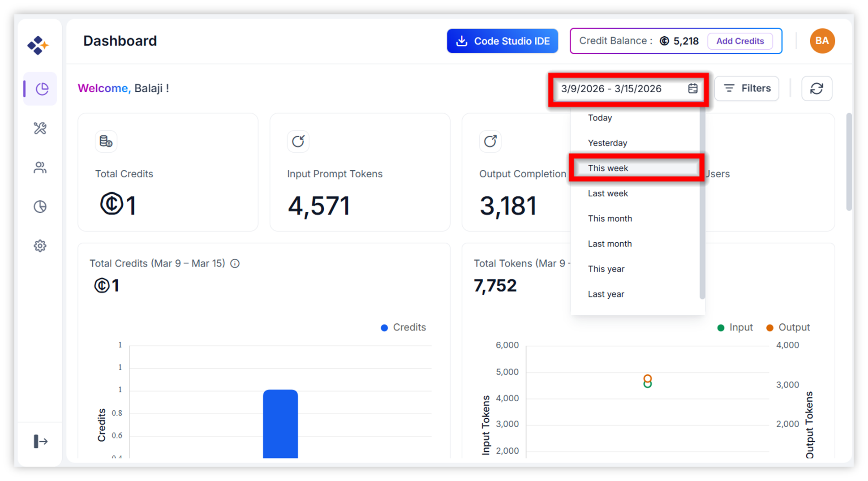
Task: Download Code Studio IDE
Action: [502, 41]
